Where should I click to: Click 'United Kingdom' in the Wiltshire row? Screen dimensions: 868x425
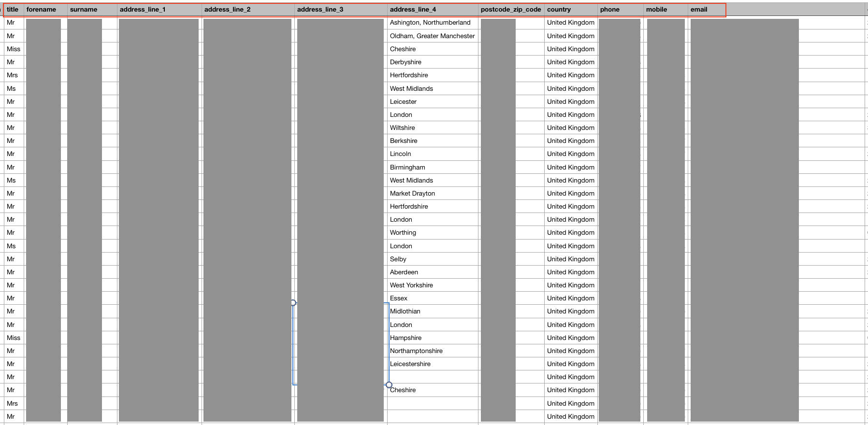point(571,127)
